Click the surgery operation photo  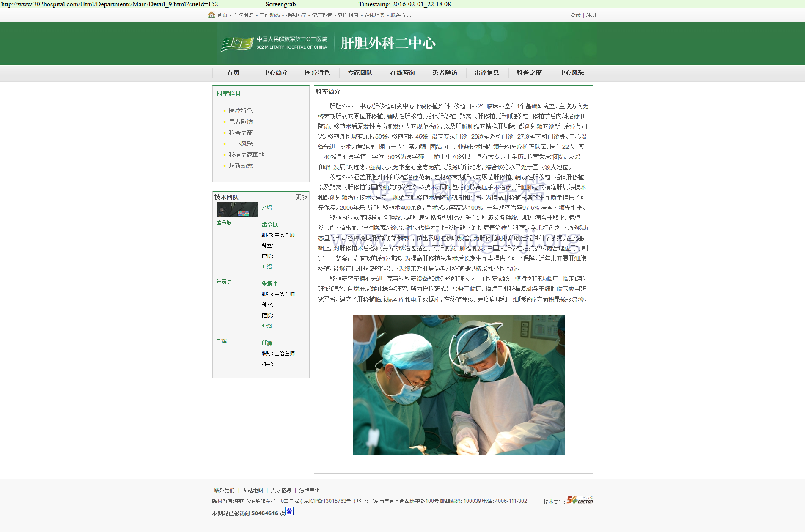point(459,385)
